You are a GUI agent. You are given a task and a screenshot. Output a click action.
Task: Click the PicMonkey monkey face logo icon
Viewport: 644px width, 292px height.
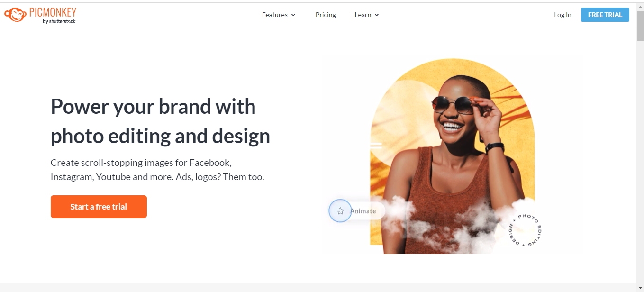15,15
